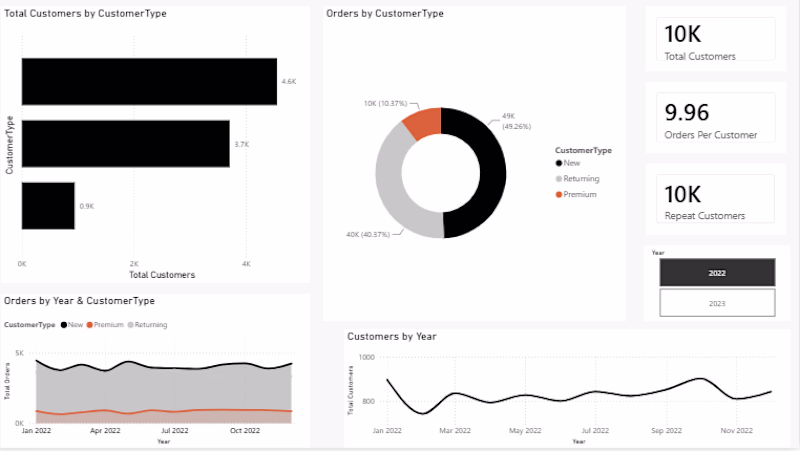Click New legend dot in area chart
The image size is (800, 451).
[64, 325]
